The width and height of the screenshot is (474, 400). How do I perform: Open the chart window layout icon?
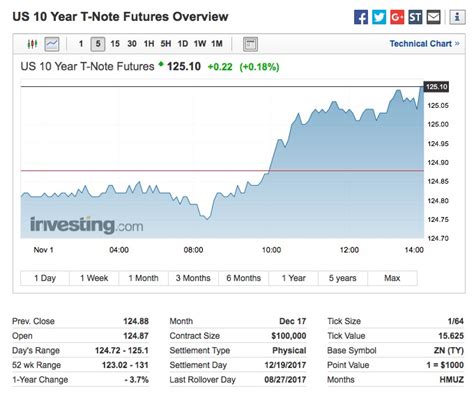tap(250, 44)
